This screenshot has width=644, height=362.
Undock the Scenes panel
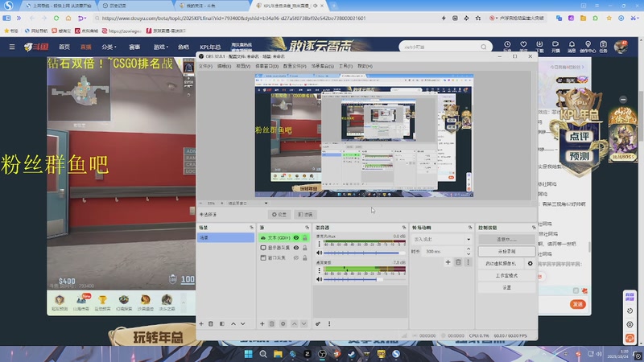pyautogui.click(x=251, y=228)
